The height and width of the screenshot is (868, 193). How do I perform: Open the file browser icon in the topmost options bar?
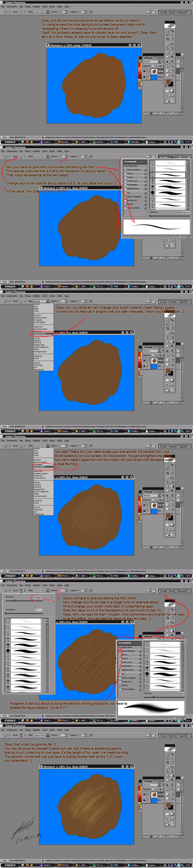(155, 12)
